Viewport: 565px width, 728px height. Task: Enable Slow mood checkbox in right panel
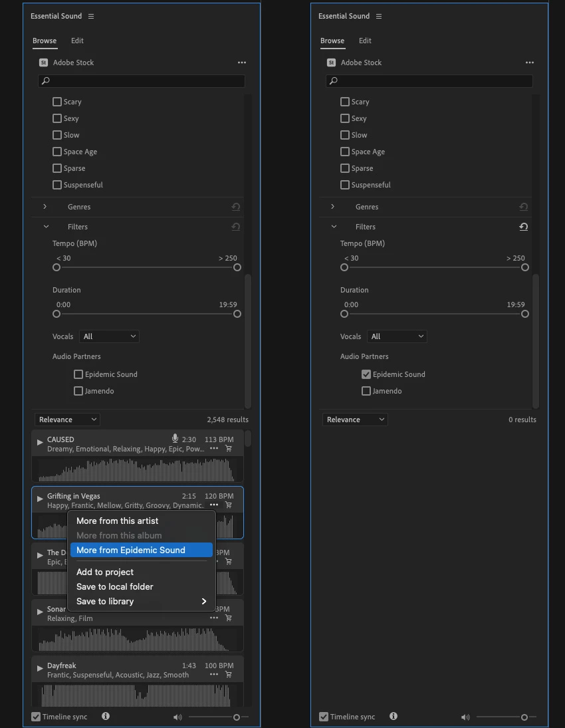tap(345, 135)
